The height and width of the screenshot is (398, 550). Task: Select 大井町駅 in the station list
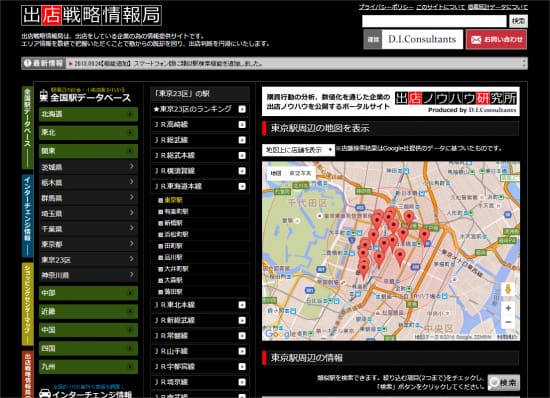[176, 269]
